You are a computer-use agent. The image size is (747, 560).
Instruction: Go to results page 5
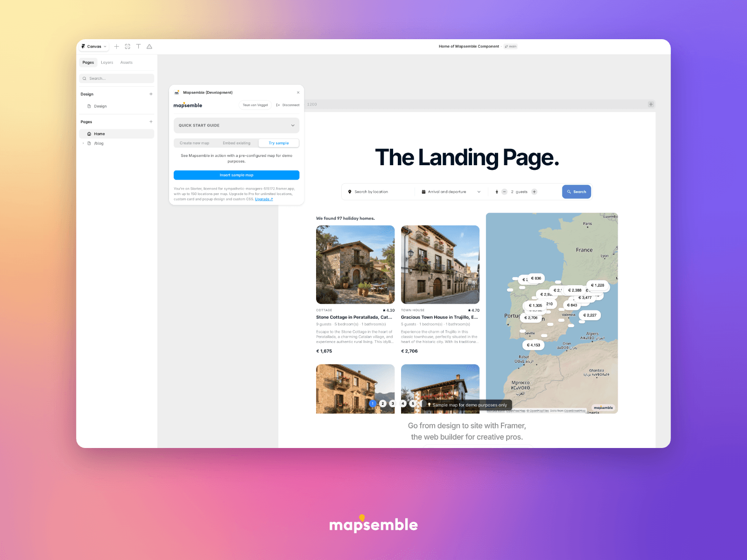point(413,404)
